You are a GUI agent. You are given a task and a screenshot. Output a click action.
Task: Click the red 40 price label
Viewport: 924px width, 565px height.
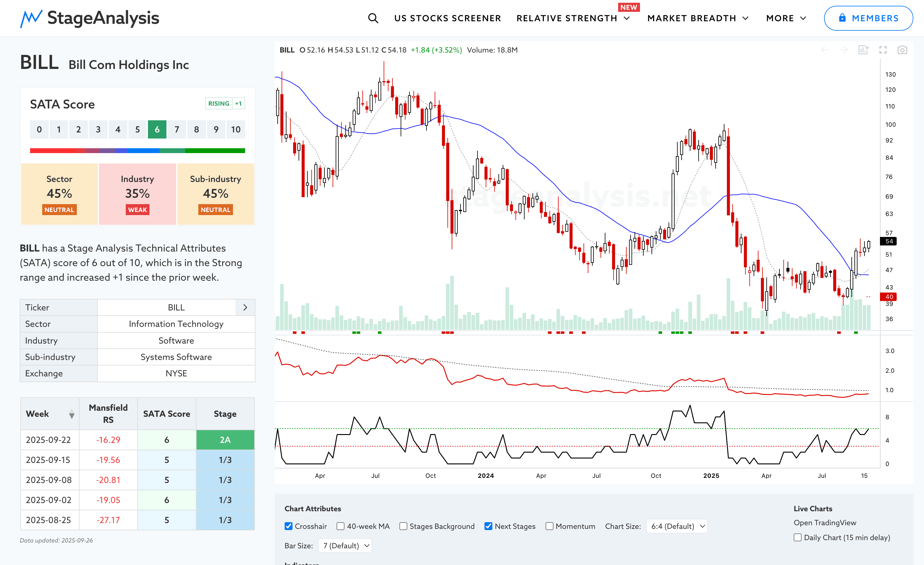tap(888, 296)
